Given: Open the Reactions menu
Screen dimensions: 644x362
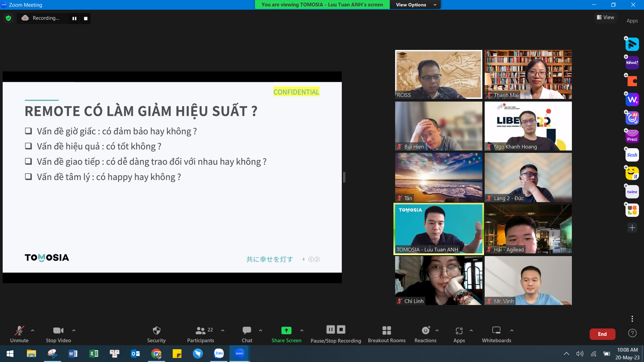Looking at the screenshot, I should (x=425, y=334).
